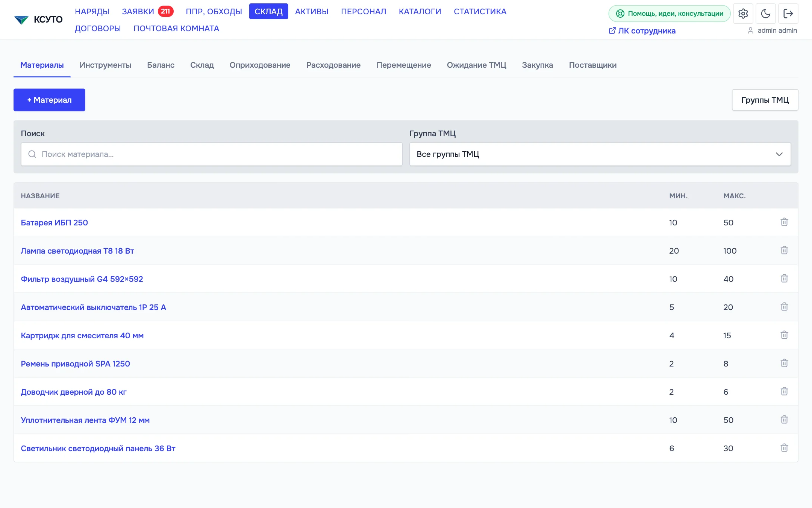This screenshot has height=508, width=812.
Task: Open the settings gear icon
Action: tap(743, 14)
